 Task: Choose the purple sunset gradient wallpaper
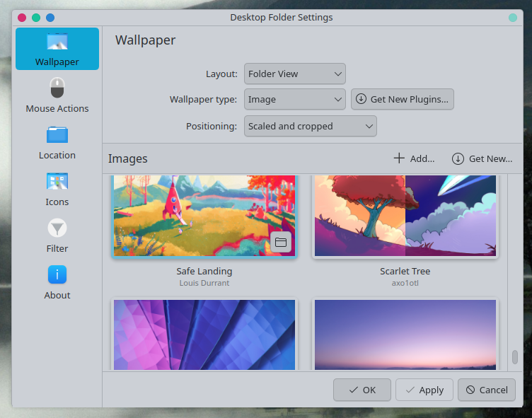coord(405,335)
